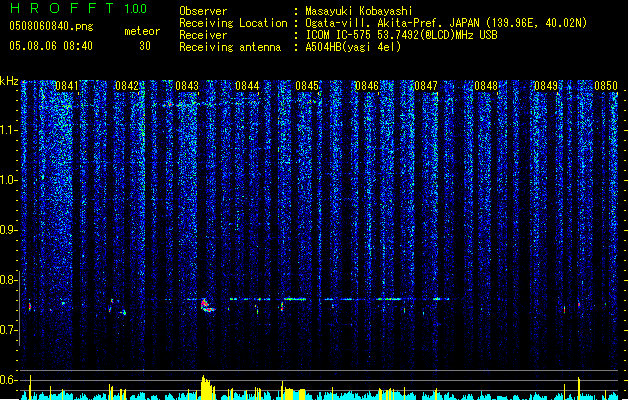Click the receiver text ICOM IC-575 53.7492 MHz USB
The height and width of the screenshot is (400, 629).
(x=401, y=35)
